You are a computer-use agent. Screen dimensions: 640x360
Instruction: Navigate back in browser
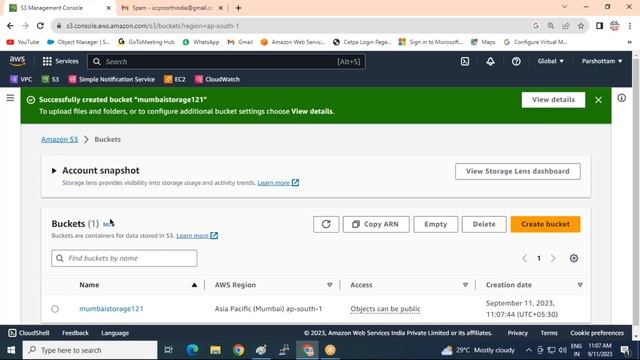click(10, 26)
